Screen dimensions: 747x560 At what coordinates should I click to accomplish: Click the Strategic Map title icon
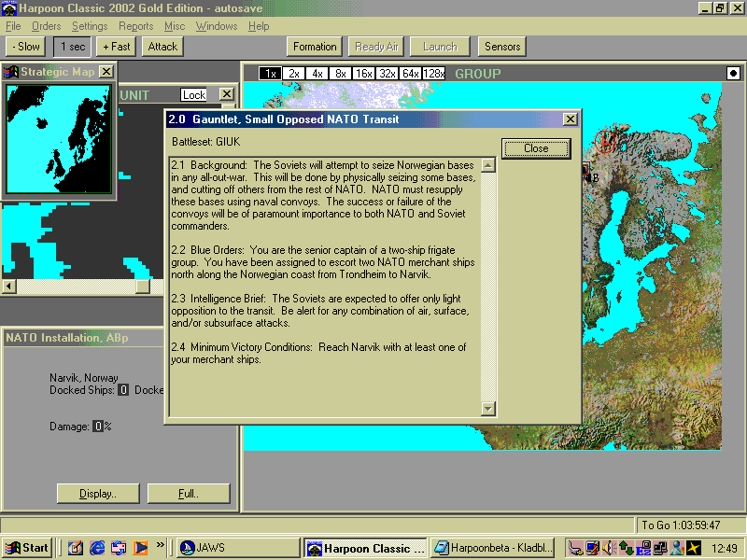coord(10,72)
